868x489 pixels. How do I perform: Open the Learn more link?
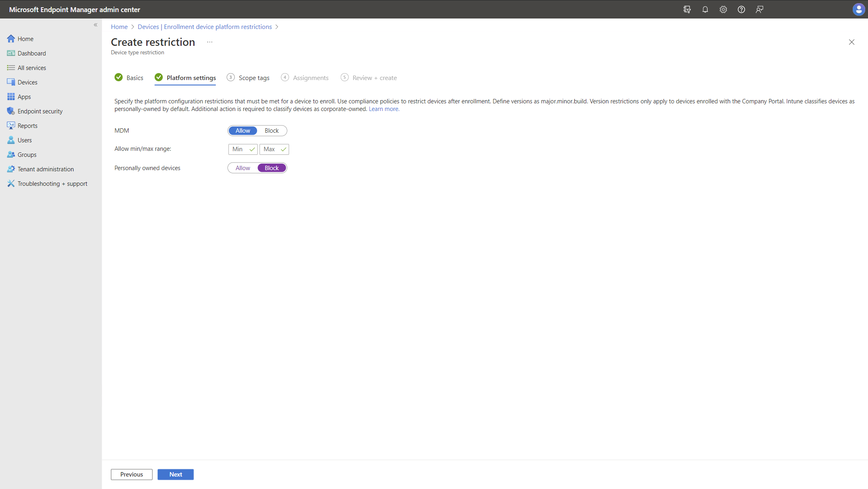(x=384, y=109)
